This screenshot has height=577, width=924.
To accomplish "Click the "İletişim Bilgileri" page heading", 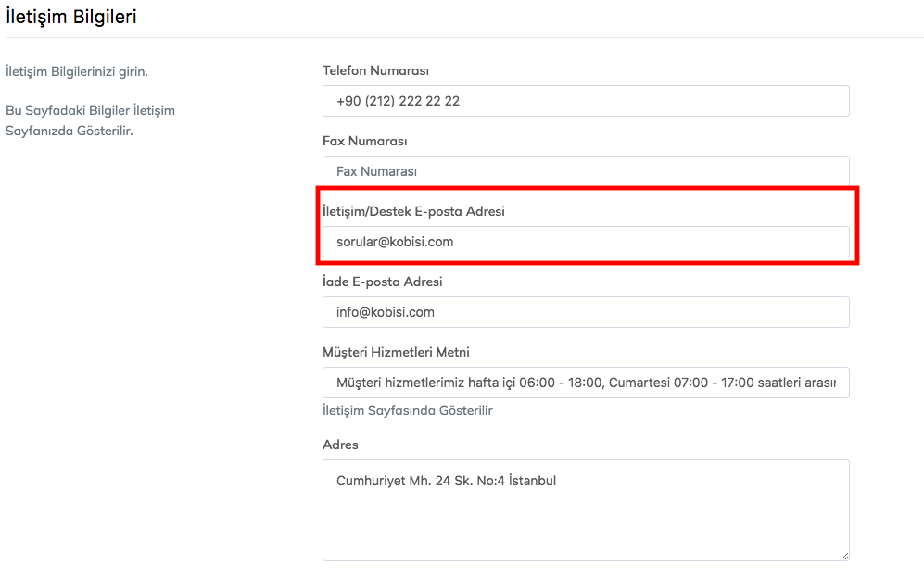I will click(x=71, y=17).
